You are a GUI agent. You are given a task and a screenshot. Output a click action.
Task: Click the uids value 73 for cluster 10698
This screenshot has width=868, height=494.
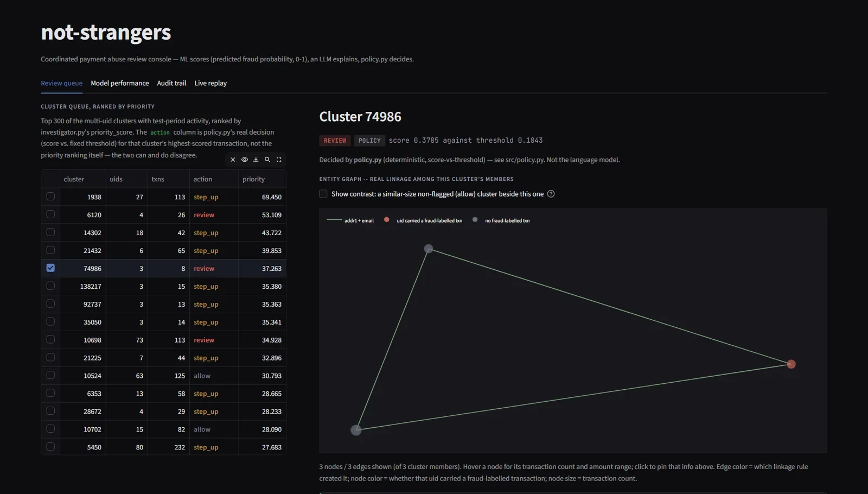139,340
